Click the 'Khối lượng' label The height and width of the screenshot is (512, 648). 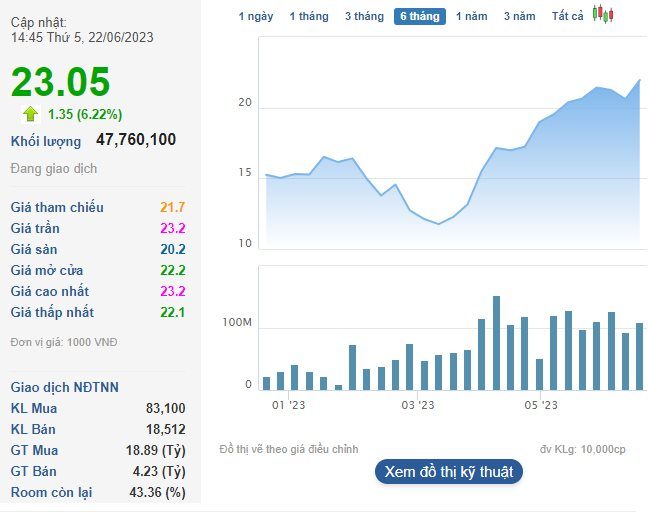pos(46,141)
